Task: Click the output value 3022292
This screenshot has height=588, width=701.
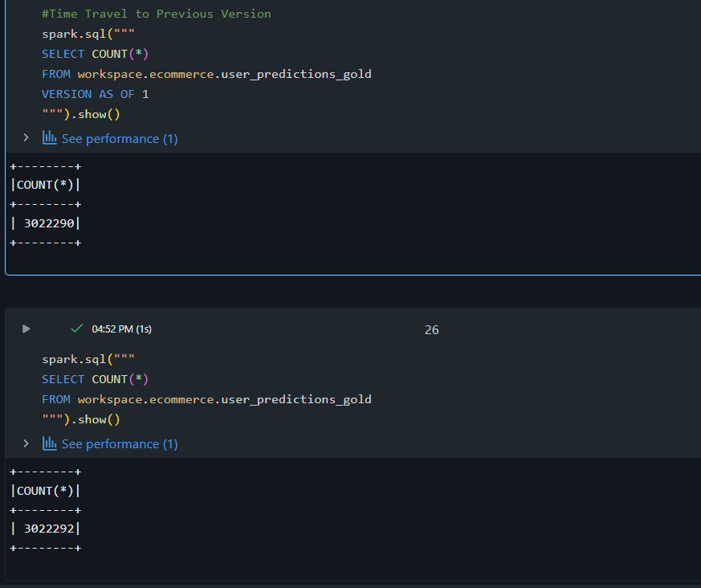Action: 49,529
